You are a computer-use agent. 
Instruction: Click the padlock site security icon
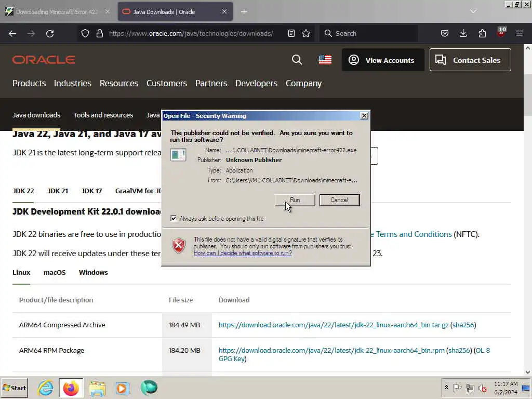click(99, 33)
